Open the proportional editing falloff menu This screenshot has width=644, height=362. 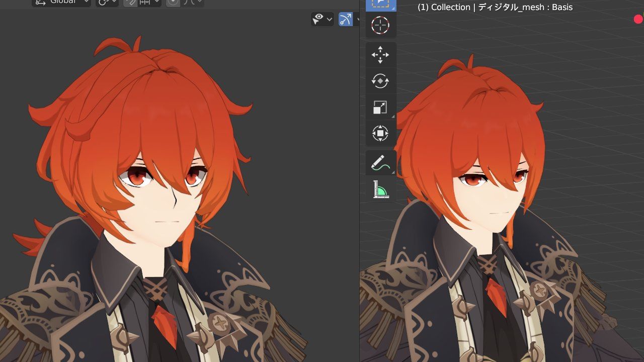194,2
